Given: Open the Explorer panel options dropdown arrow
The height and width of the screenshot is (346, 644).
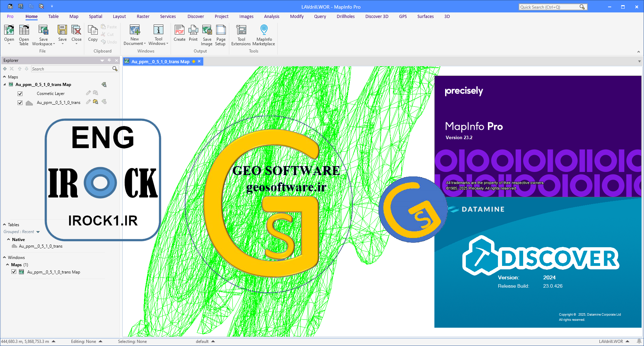Looking at the screenshot, I should [102, 60].
